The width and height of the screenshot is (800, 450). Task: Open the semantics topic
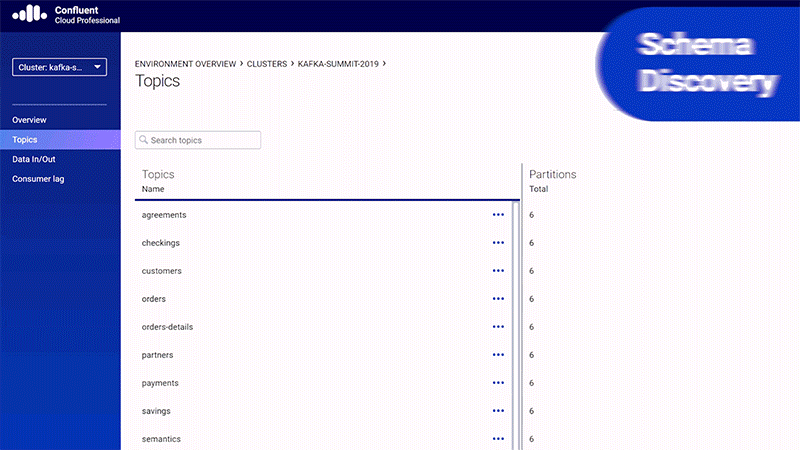(161, 439)
